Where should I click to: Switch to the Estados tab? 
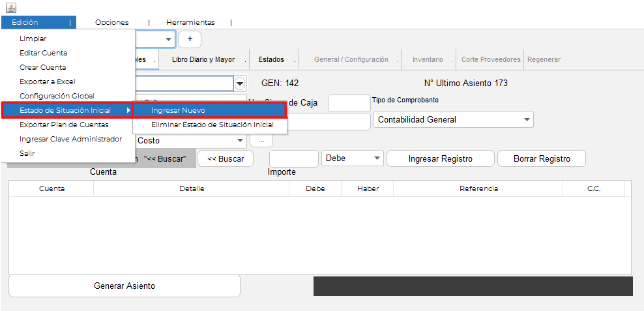[x=271, y=59]
